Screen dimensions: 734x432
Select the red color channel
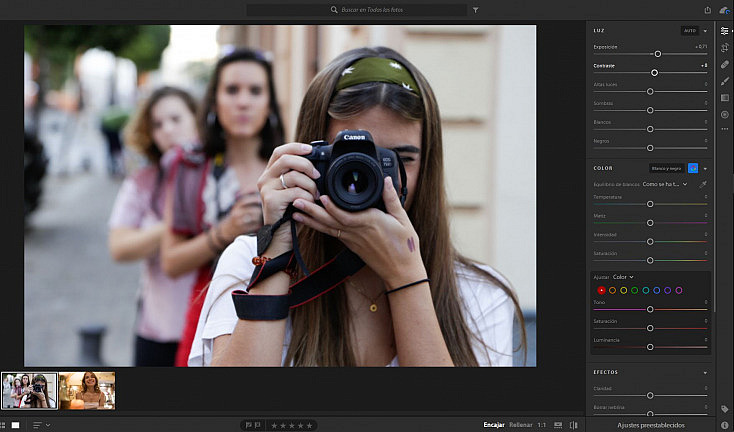[x=602, y=290]
